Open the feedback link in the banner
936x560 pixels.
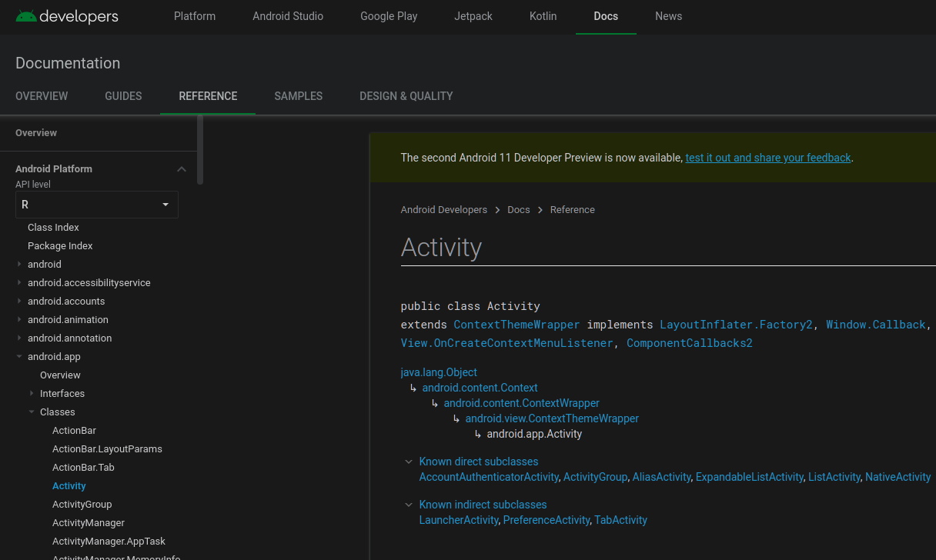pyautogui.click(x=767, y=158)
